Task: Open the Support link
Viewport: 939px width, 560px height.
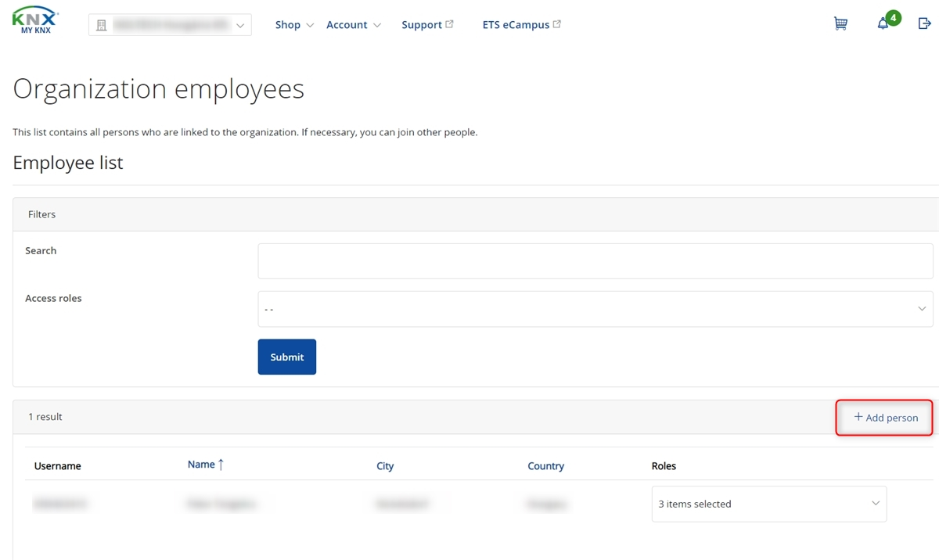Action: (422, 25)
